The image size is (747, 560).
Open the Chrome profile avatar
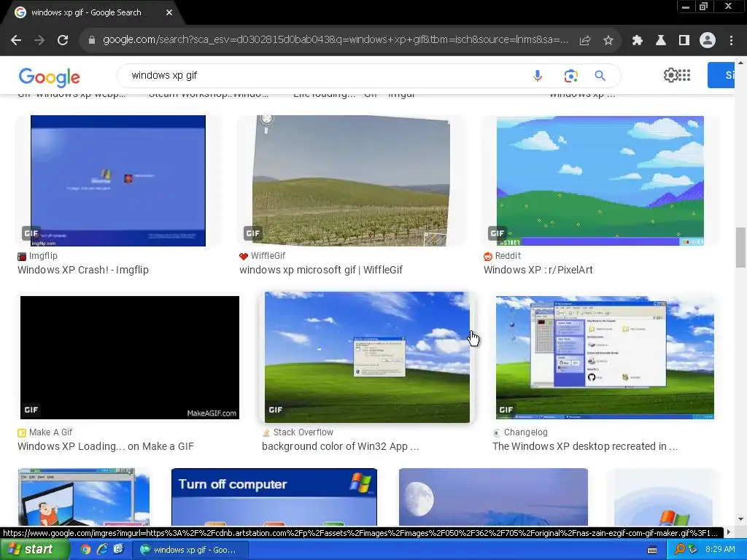click(707, 41)
